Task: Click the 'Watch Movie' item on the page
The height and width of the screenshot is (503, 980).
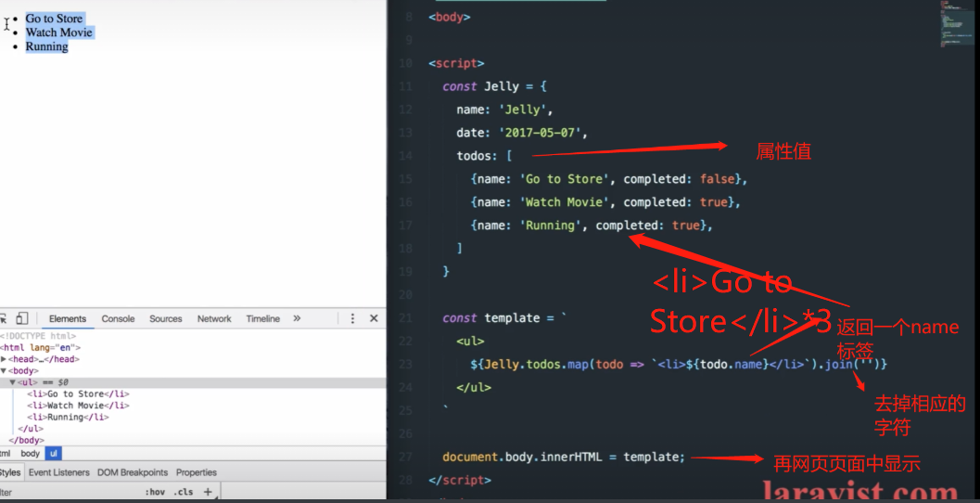Action: (x=58, y=32)
